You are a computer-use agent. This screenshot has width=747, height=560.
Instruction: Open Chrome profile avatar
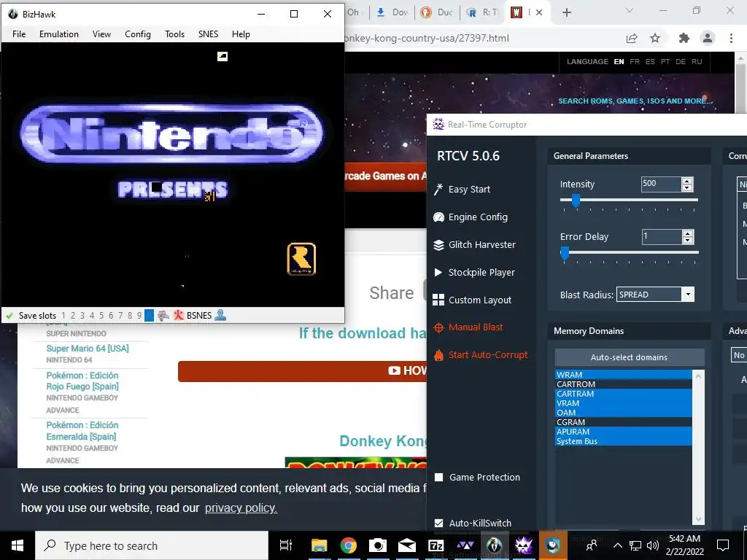click(x=708, y=38)
